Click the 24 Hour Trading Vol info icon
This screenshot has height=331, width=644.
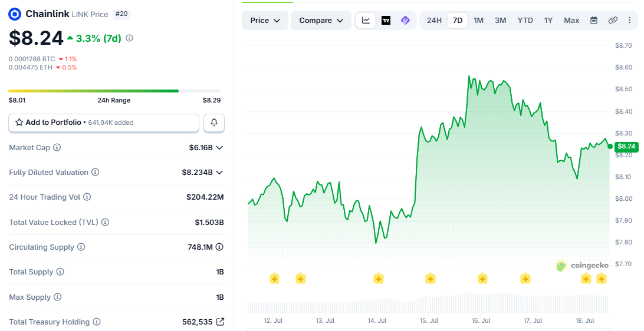click(87, 197)
